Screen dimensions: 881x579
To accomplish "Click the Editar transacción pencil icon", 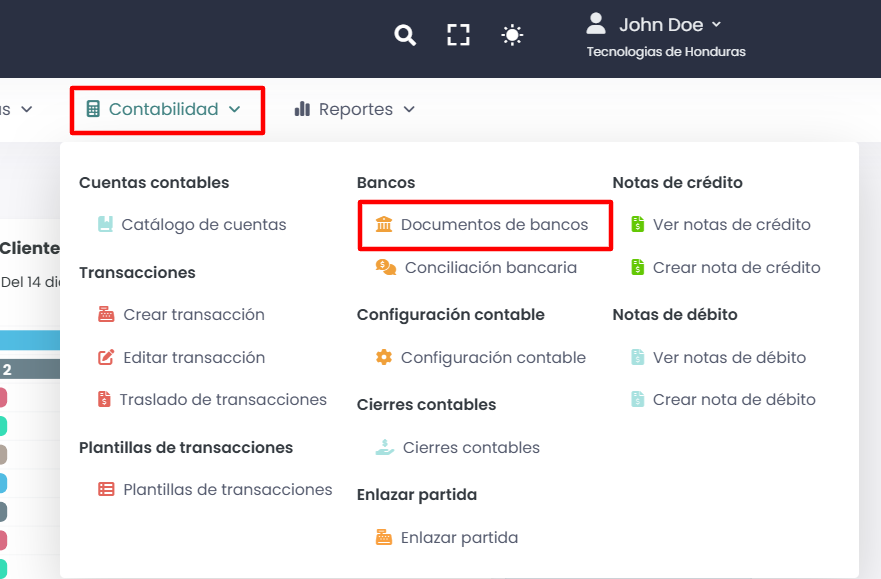I will pyautogui.click(x=106, y=357).
